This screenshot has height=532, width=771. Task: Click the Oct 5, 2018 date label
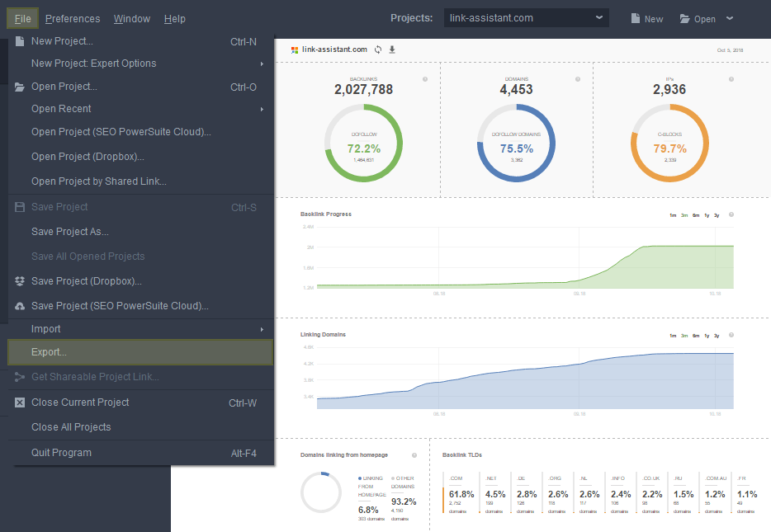click(x=731, y=50)
